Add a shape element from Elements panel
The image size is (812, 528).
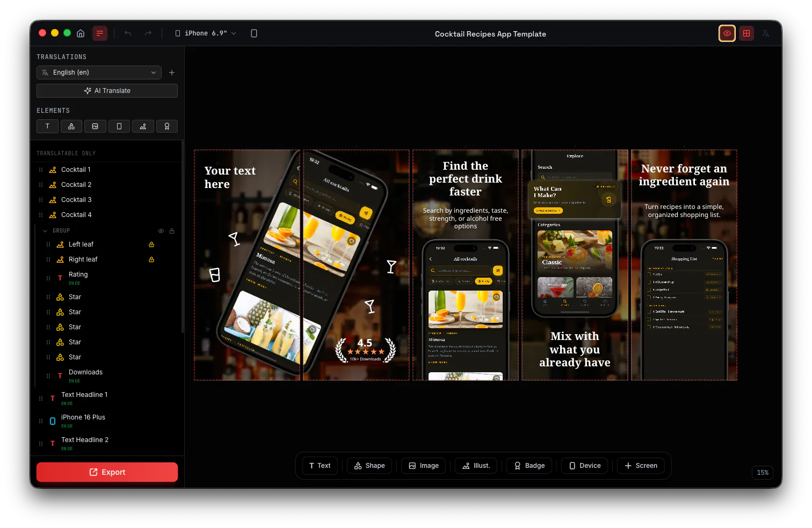71,126
